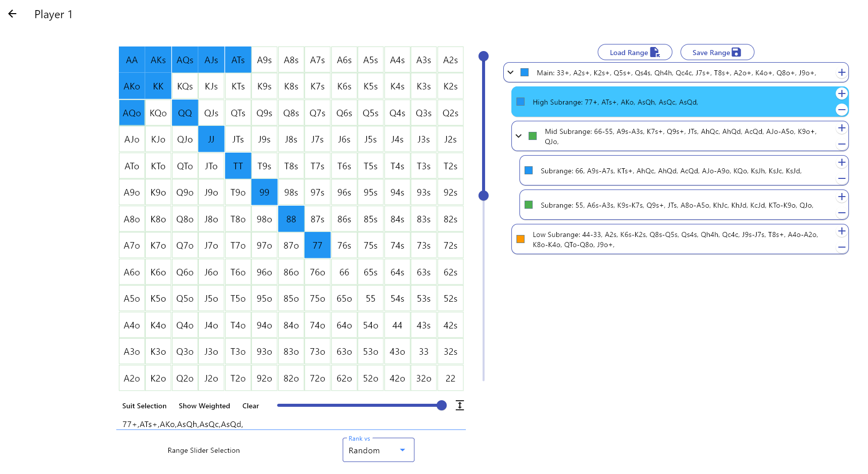Image resolution: width=868 pixels, height=474 pixels.
Task: Click the plus icon on the Subrange 66 row
Action: (841, 162)
